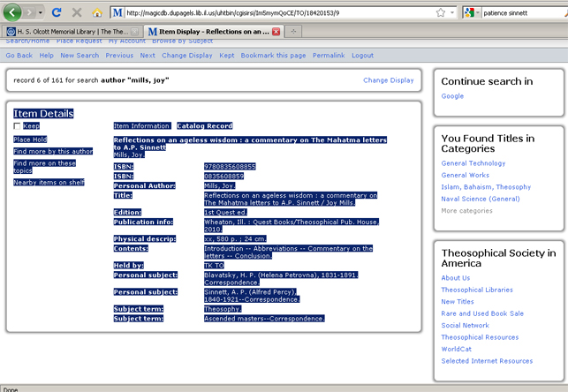Click the Sinnett, A. P. personal subject link
Screen dimensions: 568x392
[252, 296]
